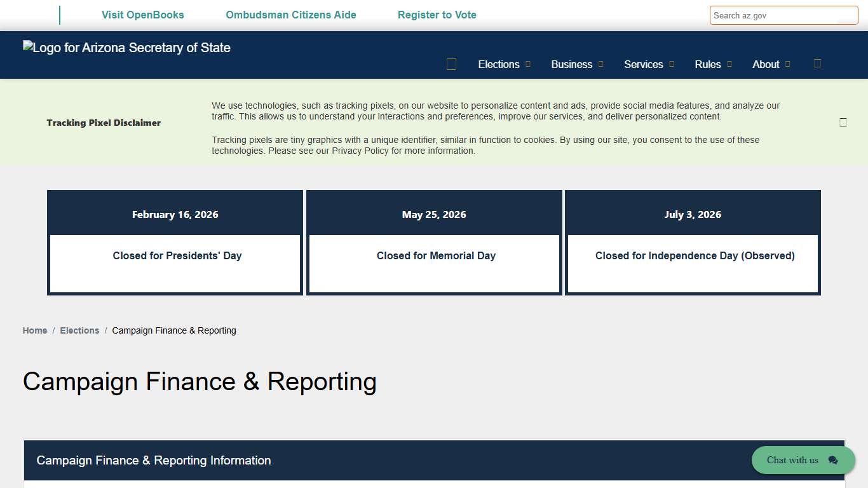The width and height of the screenshot is (868, 488).
Task: Visit the Privacy Policy link
Action: [360, 151]
